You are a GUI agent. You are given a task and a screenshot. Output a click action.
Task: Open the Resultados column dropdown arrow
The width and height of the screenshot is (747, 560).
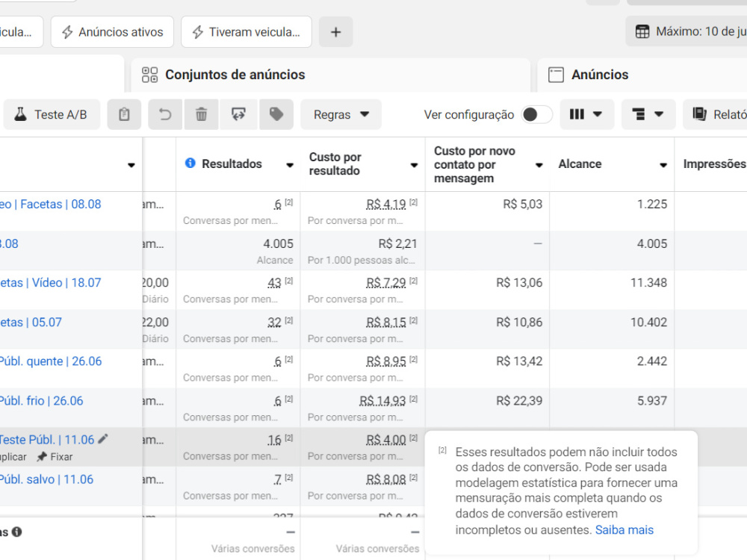click(x=290, y=165)
